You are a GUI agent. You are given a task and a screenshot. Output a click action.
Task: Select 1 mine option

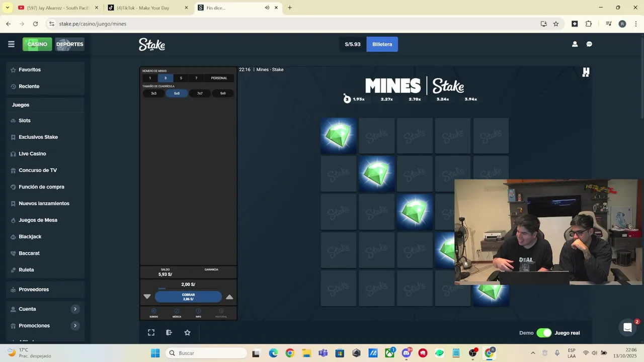(149, 78)
